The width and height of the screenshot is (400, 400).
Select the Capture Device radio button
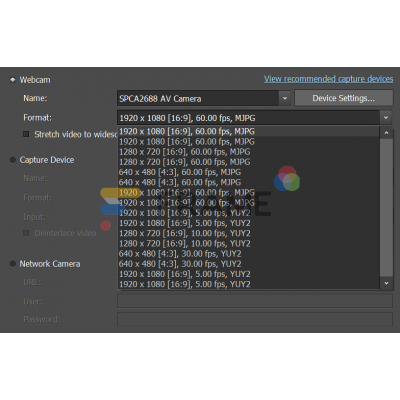tap(13, 160)
